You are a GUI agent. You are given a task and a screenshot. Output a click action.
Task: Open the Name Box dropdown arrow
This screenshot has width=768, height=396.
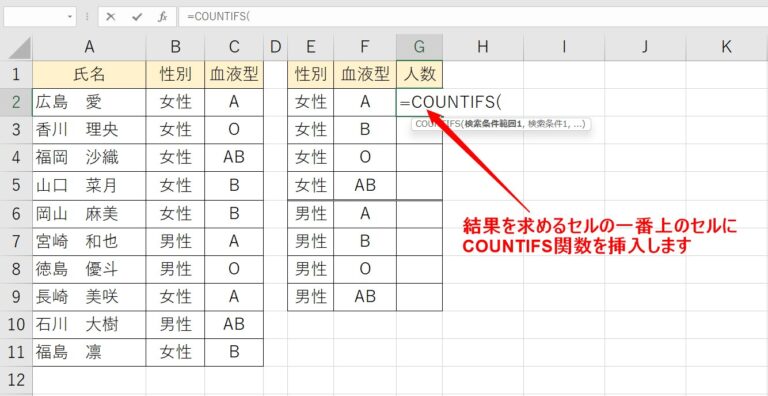70,17
